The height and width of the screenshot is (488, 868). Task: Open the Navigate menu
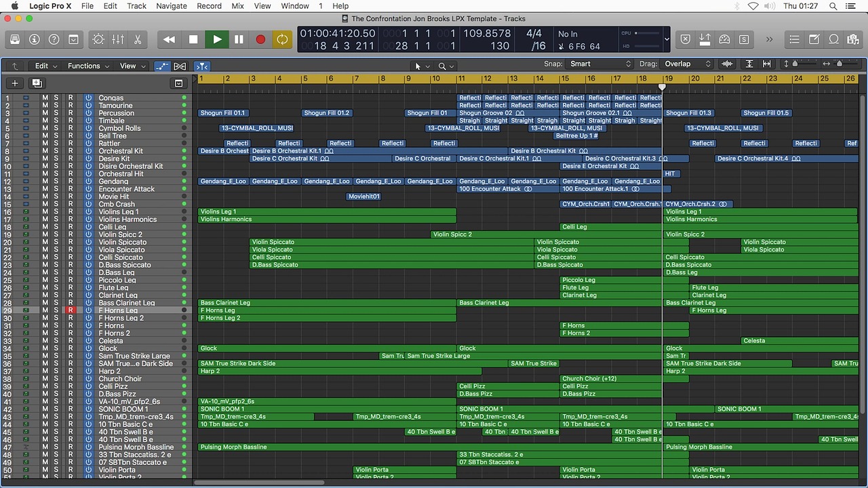[x=172, y=6]
